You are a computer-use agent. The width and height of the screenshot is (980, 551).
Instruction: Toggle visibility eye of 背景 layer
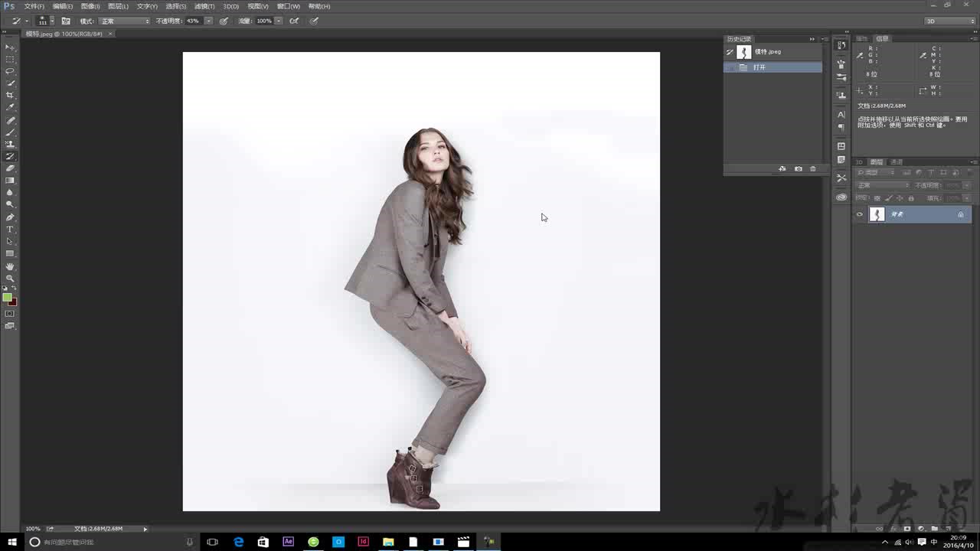point(859,215)
